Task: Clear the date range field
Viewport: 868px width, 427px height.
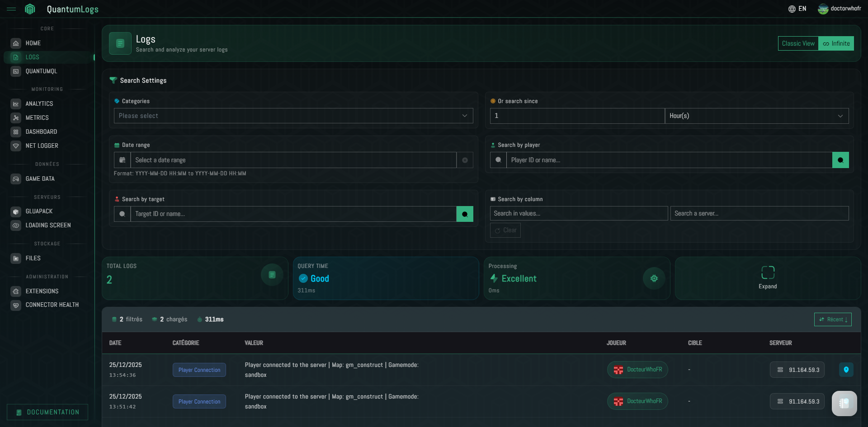Action: point(465,160)
